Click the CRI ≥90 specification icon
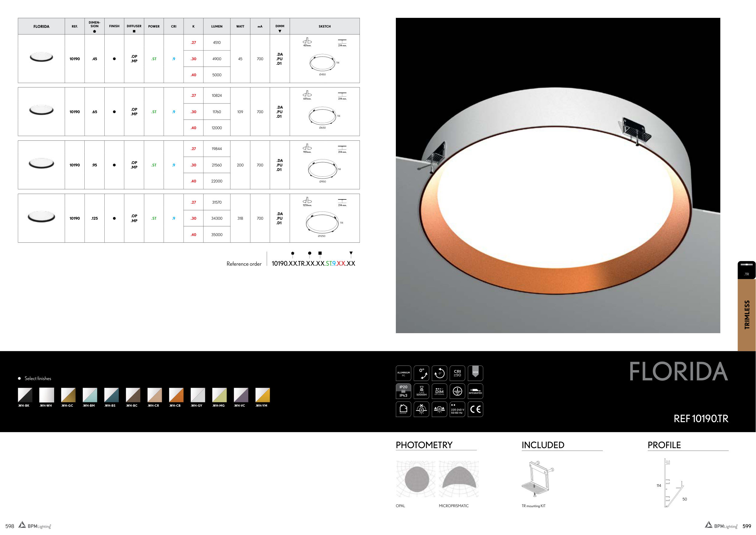Viewport: 756px width, 535px height. coord(457,373)
